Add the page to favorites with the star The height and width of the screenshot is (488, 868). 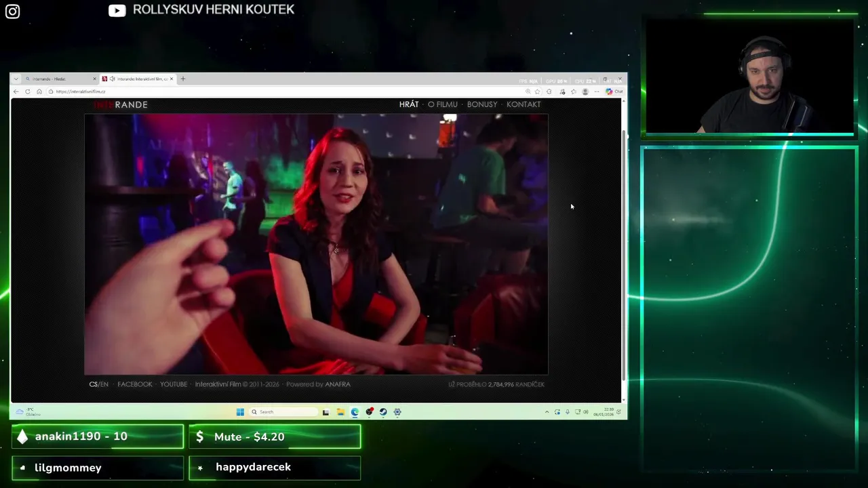click(x=537, y=91)
